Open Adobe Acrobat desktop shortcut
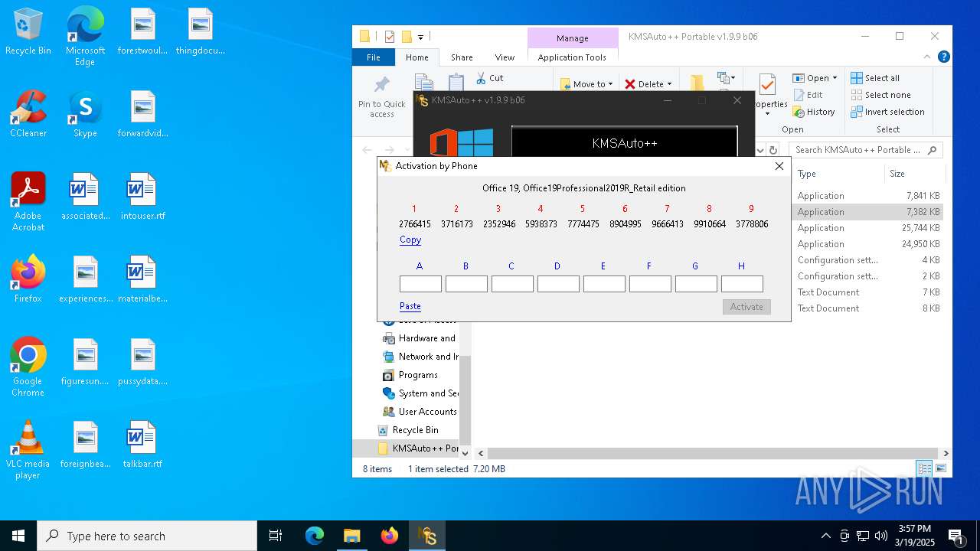 pos(28,202)
